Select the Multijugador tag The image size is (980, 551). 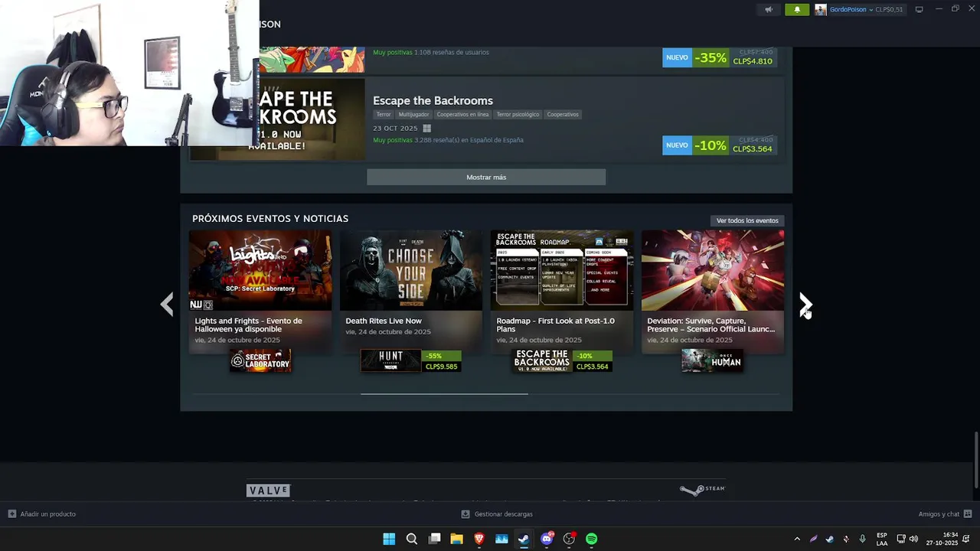tap(413, 114)
